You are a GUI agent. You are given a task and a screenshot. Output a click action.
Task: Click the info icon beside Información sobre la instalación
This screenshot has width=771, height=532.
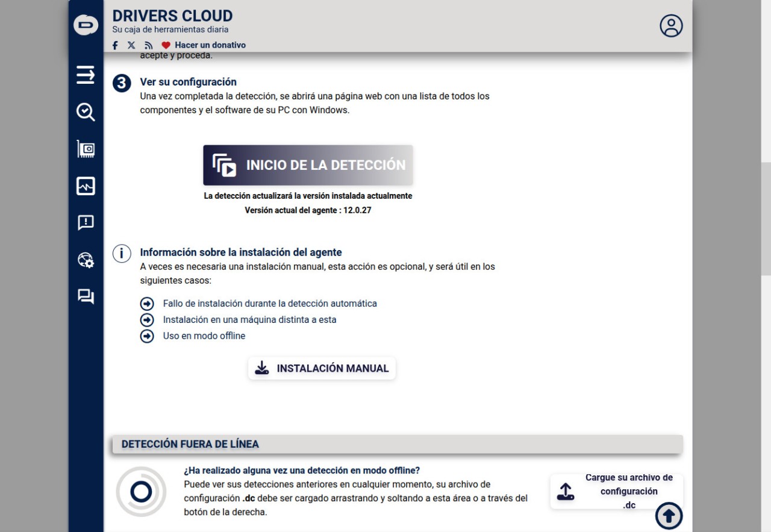(122, 254)
